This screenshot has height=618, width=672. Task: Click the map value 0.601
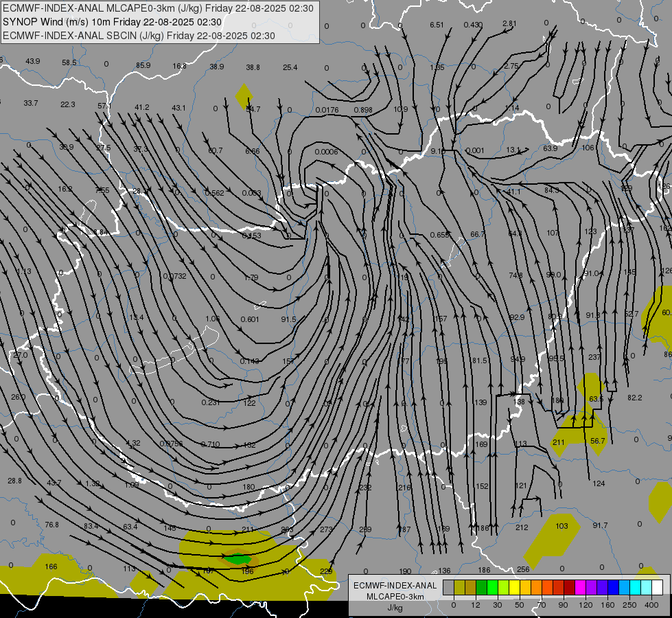pyautogui.click(x=249, y=319)
